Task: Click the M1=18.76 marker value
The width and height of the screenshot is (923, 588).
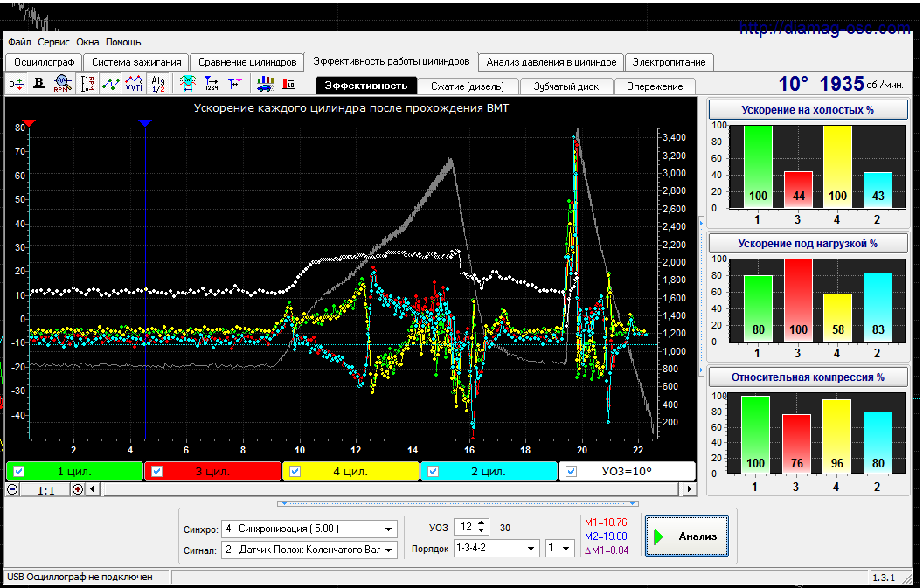Action: pyautogui.click(x=606, y=522)
